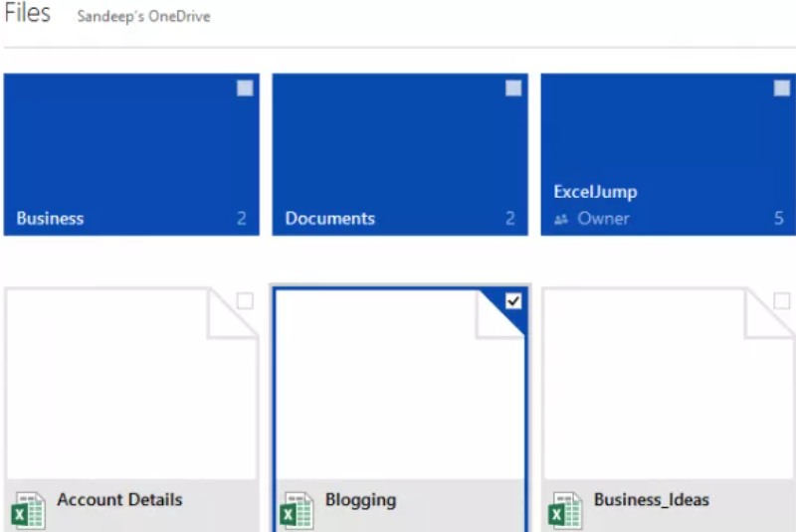Uncheck the Blogging file checkbox
This screenshot has height=532, width=796.
tap(513, 300)
